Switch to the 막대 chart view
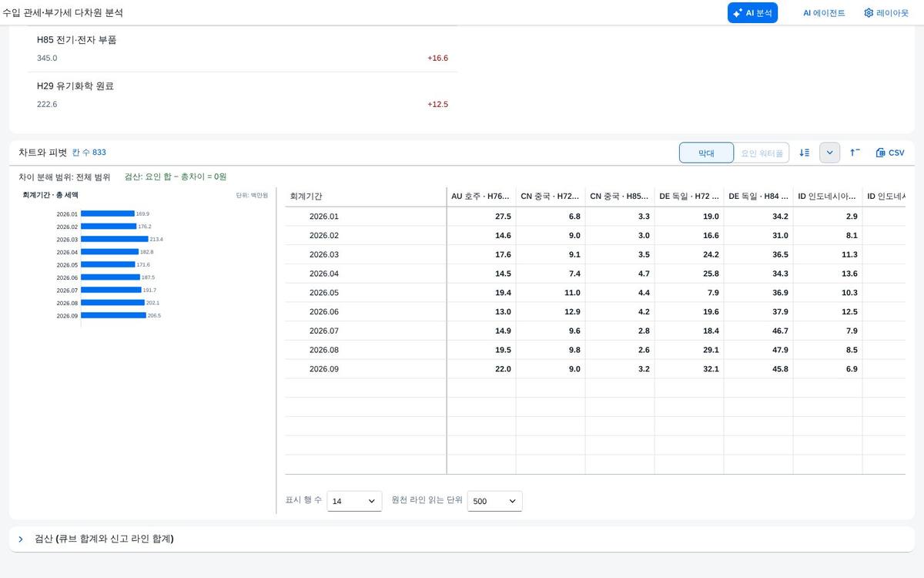Image resolution: width=924 pixels, height=578 pixels. pyautogui.click(x=706, y=153)
